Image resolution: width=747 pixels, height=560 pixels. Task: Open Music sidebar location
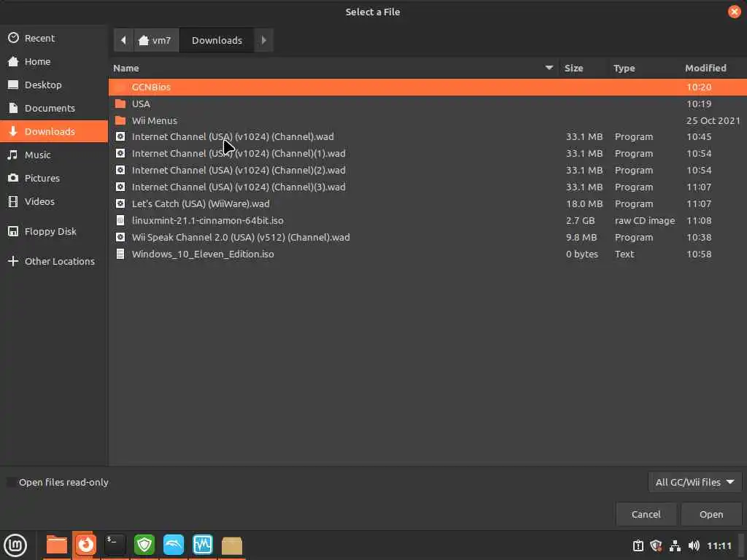pos(54,155)
